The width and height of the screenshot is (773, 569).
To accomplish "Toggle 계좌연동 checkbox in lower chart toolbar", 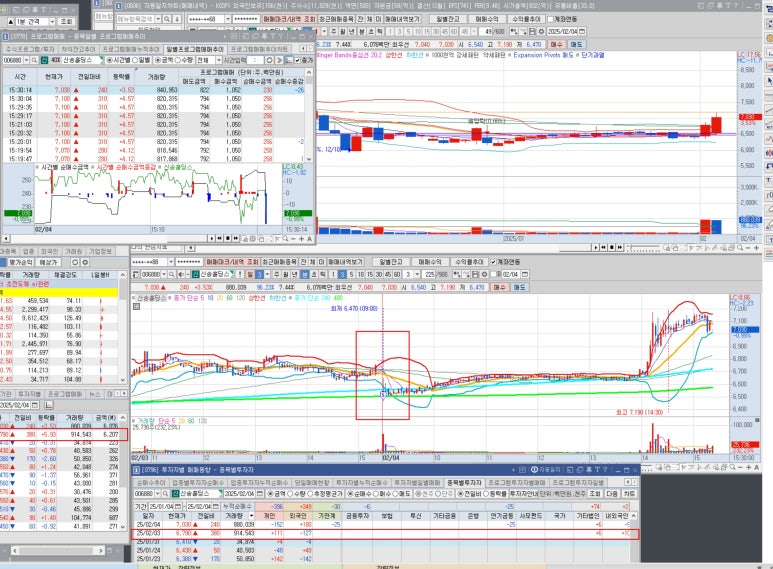I will [493, 262].
